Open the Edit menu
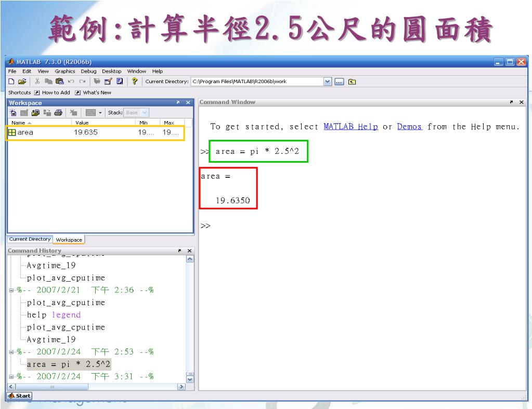The height and width of the screenshot is (409, 532). click(27, 71)
